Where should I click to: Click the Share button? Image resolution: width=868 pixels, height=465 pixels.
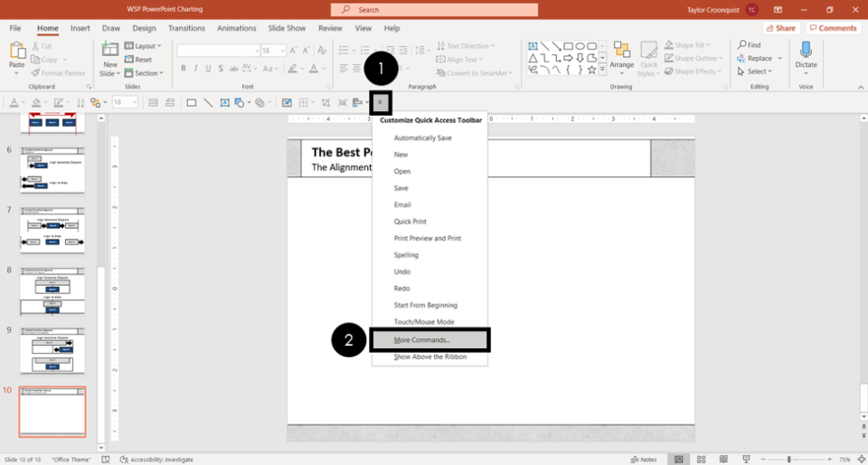click(781, 28)
